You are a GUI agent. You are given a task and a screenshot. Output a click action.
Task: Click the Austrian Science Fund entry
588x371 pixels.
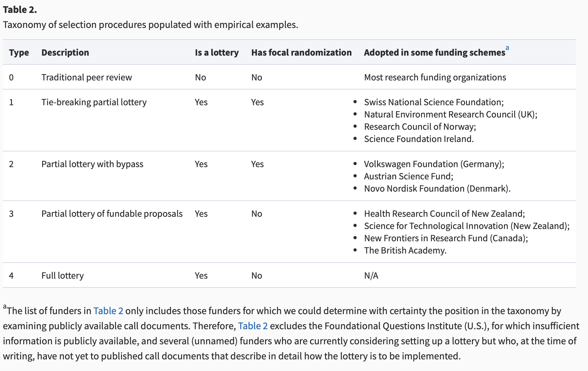pyautogui.click(x=409, y=176)
